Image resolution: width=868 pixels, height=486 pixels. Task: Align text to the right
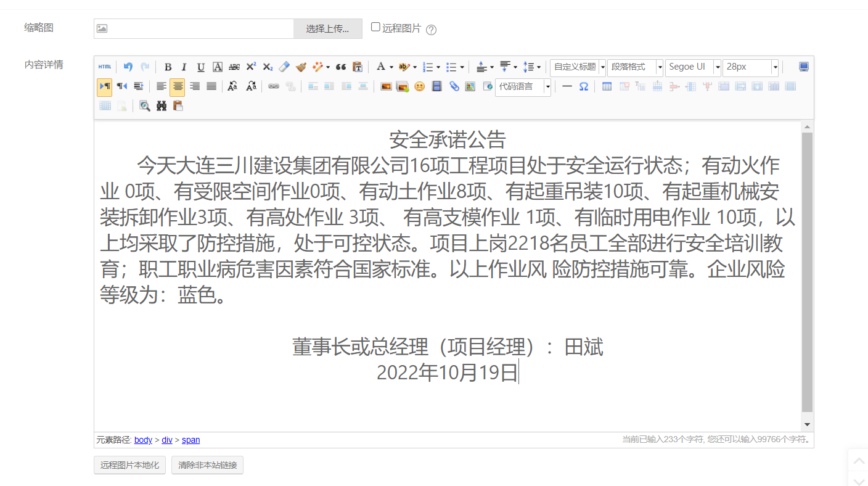click(x=195, y=86)
